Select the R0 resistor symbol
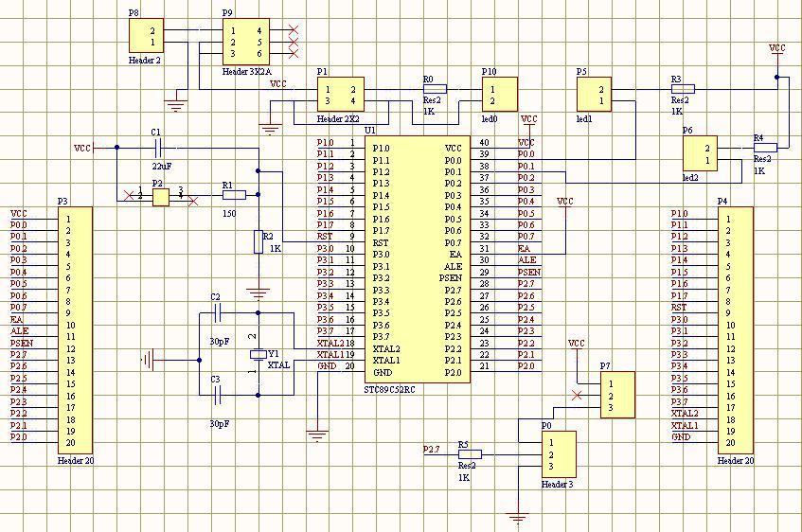Viewport: 802px width, 532px height. click(x=435, y=89)
